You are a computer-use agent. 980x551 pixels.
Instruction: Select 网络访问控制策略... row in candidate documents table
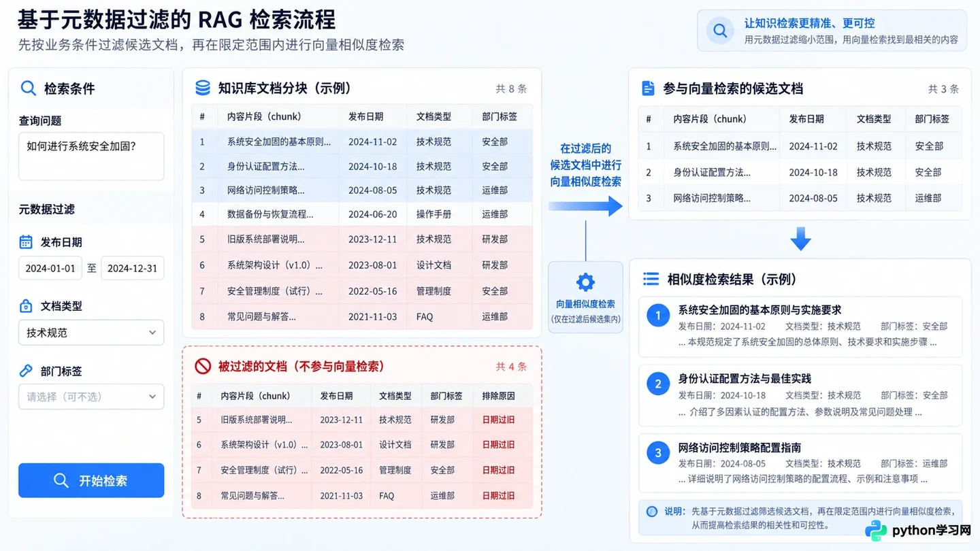(x=800, y=198)
